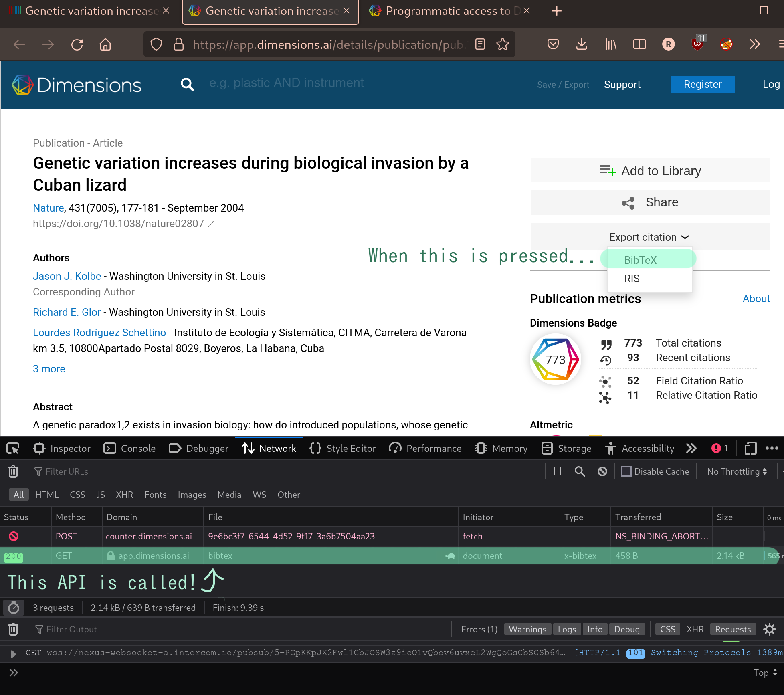Click the Dimensions logo
Viewport: 784px width, 695px height.
77,85
